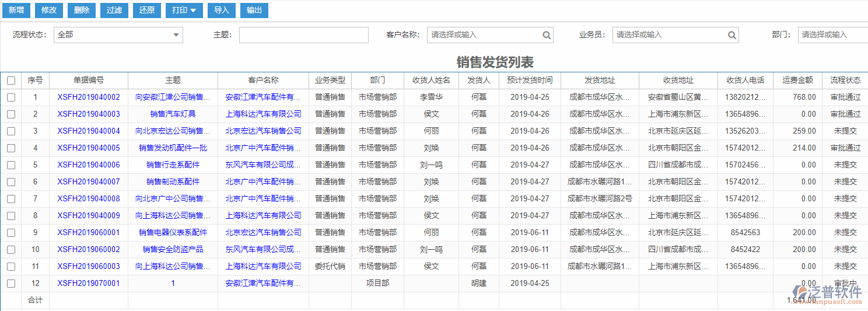Check the row for XSFH2019060003
The width and height of the screenshot is (868, 311).
point(11,267)
